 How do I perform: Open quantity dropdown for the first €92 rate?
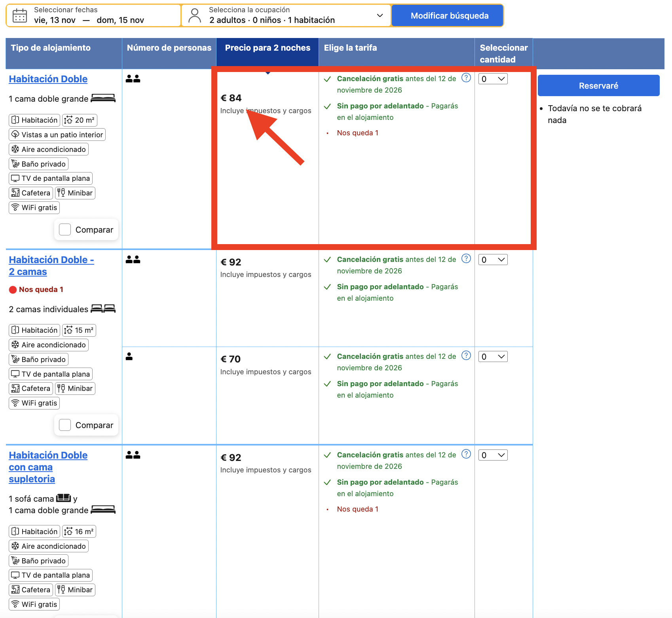(493, 260)
